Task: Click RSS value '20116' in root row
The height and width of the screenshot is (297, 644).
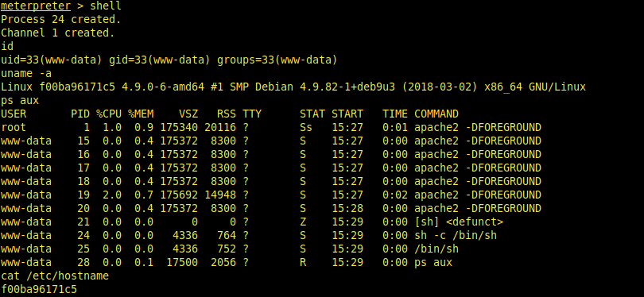Action: pos(220,127)
